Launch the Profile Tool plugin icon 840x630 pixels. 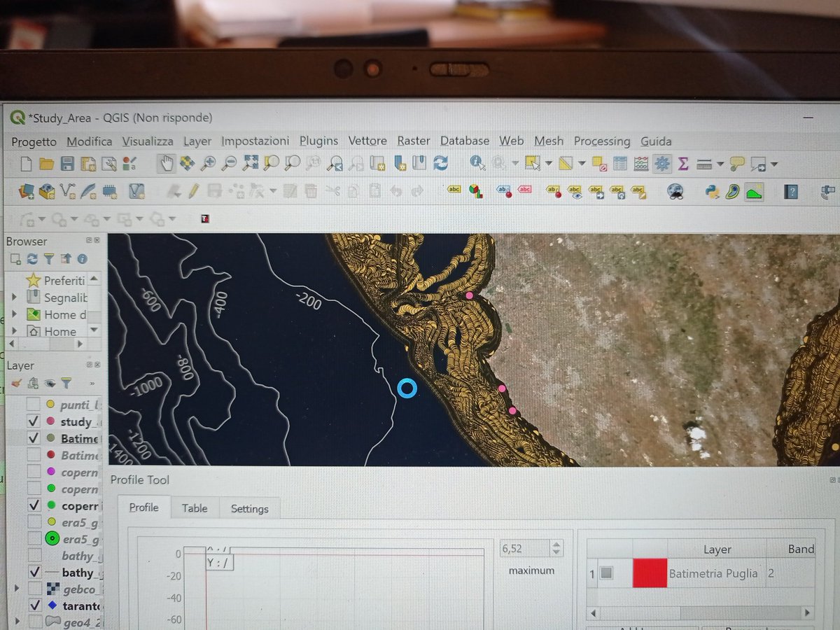click(x=754, y=191)
